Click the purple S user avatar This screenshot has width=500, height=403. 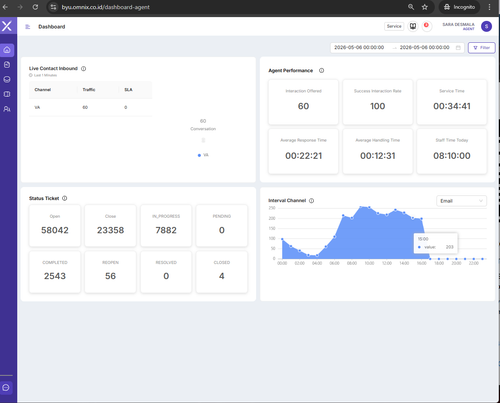tap(486, 26)
